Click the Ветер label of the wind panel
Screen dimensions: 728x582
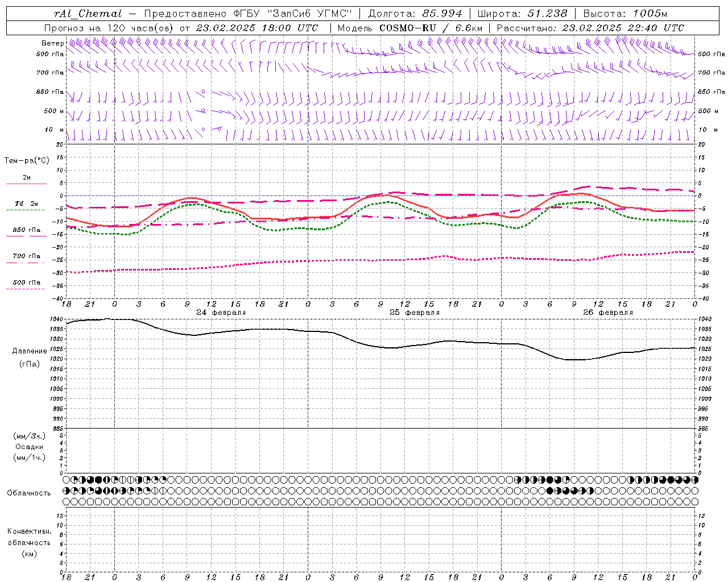53,43
